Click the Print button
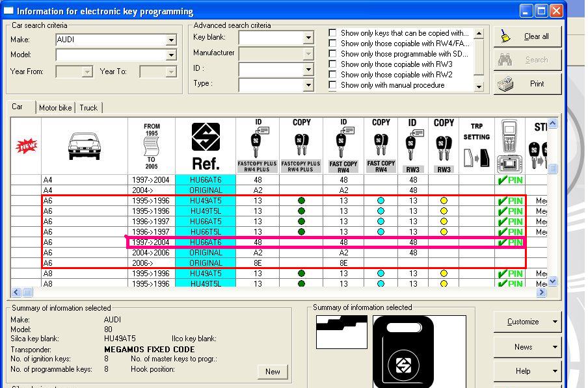588x388 pixels. (527, 84)
